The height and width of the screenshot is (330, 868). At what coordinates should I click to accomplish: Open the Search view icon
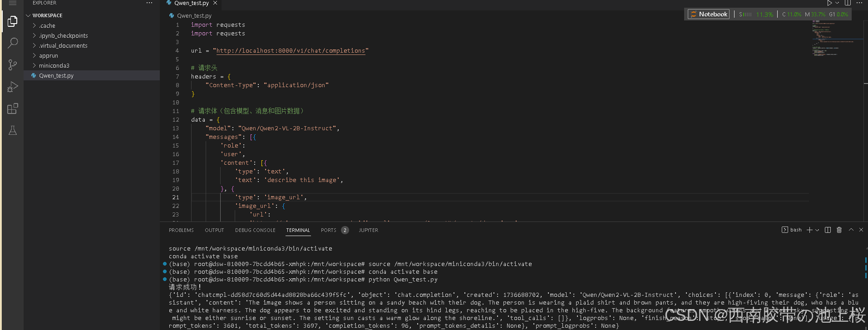pos(13,43)
